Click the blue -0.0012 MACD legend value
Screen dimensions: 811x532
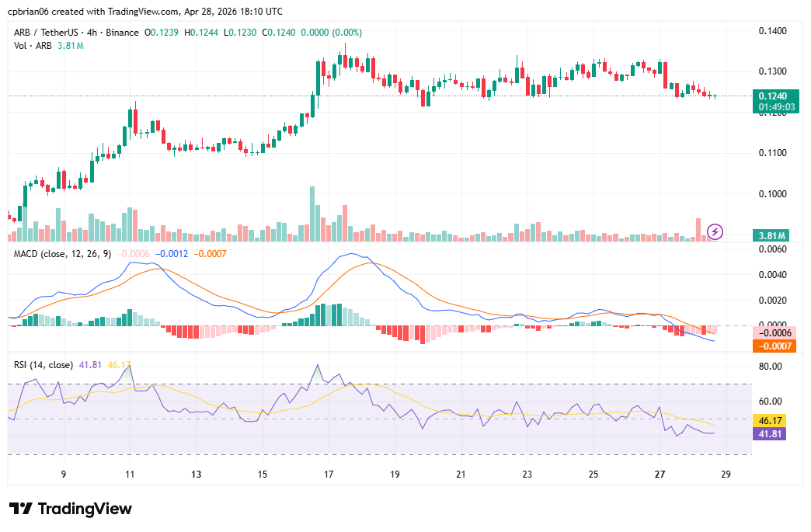click(170, 253)
